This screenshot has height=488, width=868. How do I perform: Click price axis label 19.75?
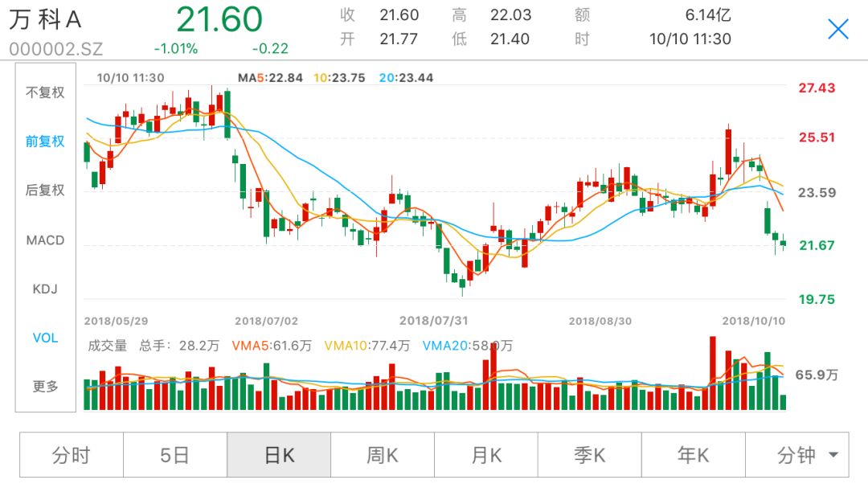point(817,300)
